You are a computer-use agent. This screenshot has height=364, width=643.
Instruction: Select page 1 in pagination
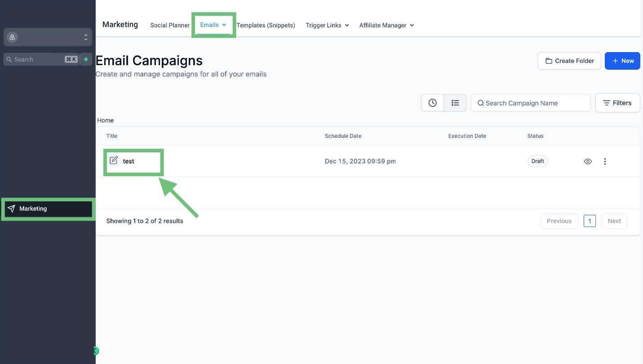pyautogui.click(x=590, y=221)
